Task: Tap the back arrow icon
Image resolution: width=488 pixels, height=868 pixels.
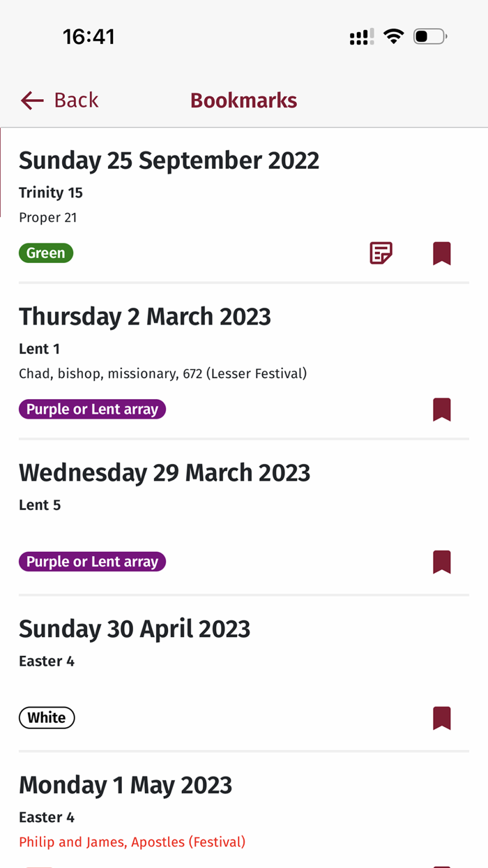Action: pyautogui.click(x=31, y=100)
